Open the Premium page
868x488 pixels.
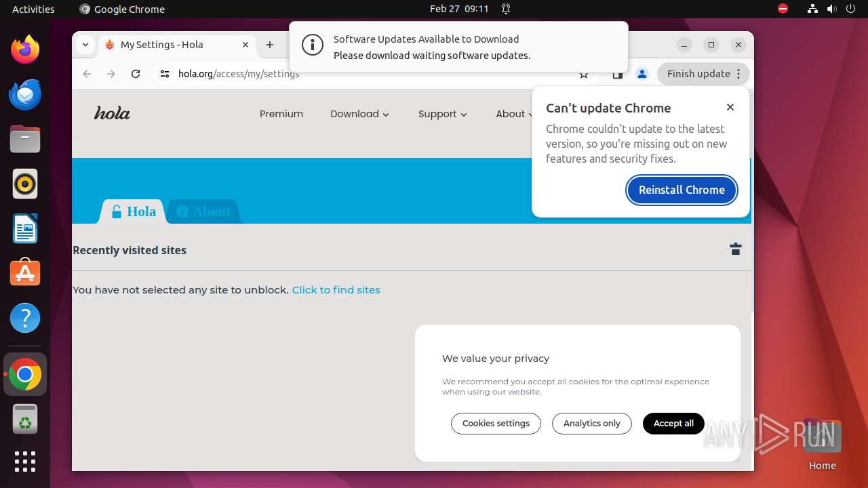coord(281,114)
